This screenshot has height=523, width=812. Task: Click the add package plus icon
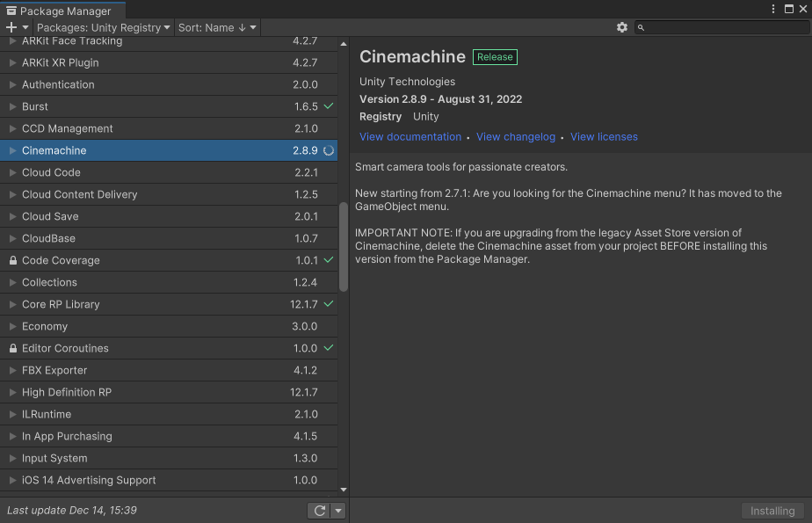tap(11, 27)
